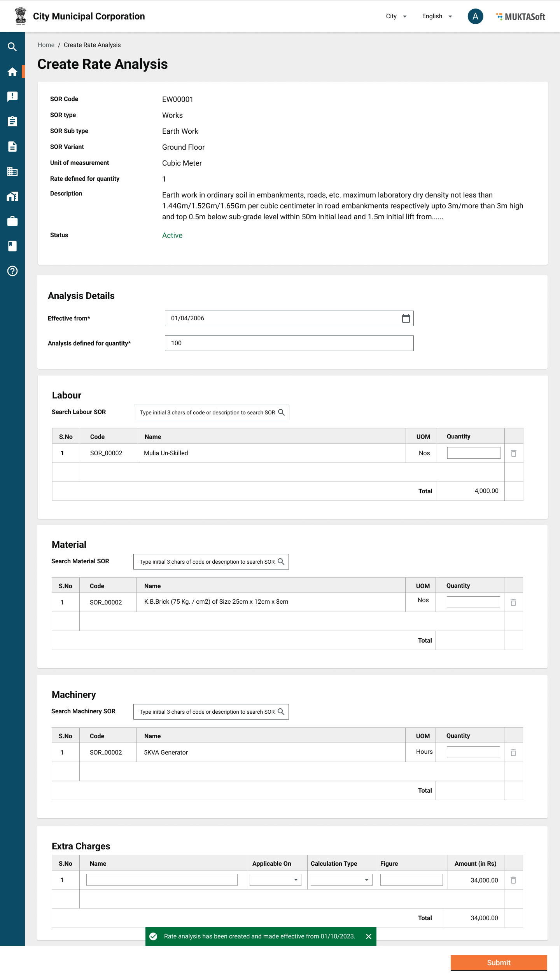This screenshot has width=560, height=980.
Task: Delete the first extra charges row
Action: [513, 880]
